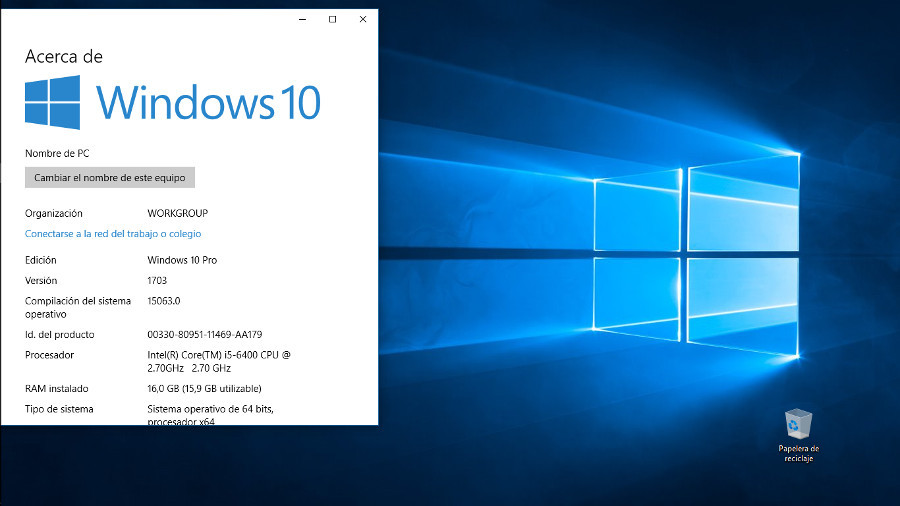Click the Intel Core i5-6400 processor text
Image resolution: width=900 pixels, height=506 pixels.
point(218,355)
